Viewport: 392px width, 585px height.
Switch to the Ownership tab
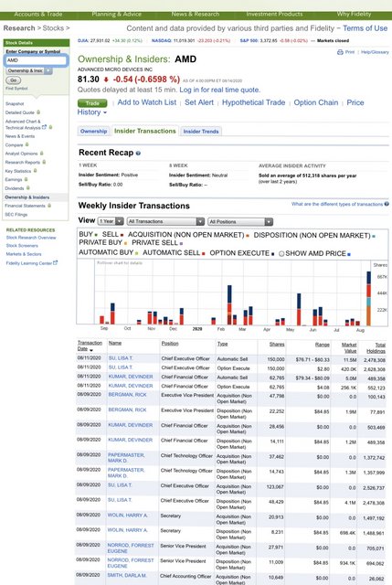[93, 132]
